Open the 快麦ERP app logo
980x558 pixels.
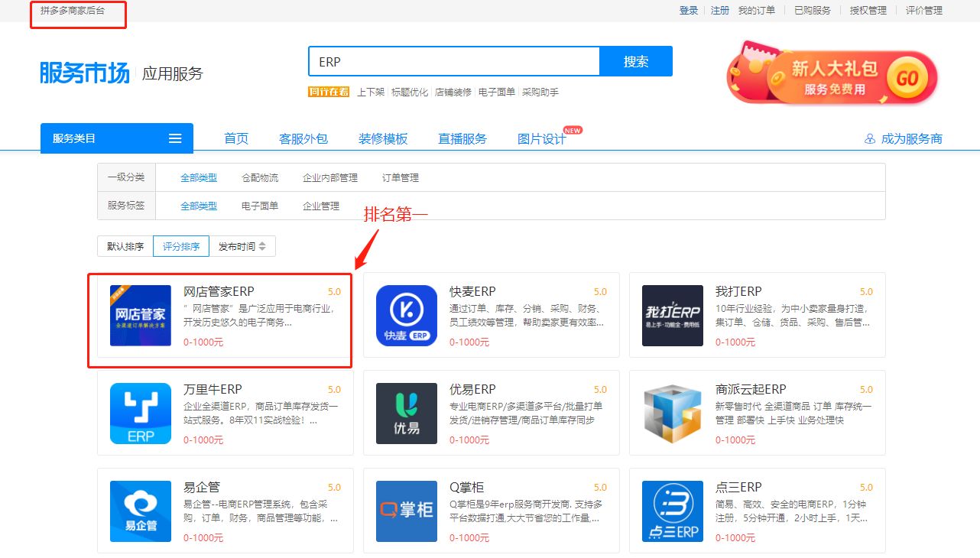[407, 315]
